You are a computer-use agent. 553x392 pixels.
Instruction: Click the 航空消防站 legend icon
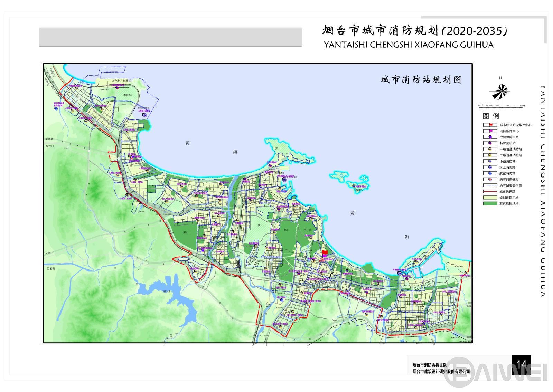click(x=490, y=173)
